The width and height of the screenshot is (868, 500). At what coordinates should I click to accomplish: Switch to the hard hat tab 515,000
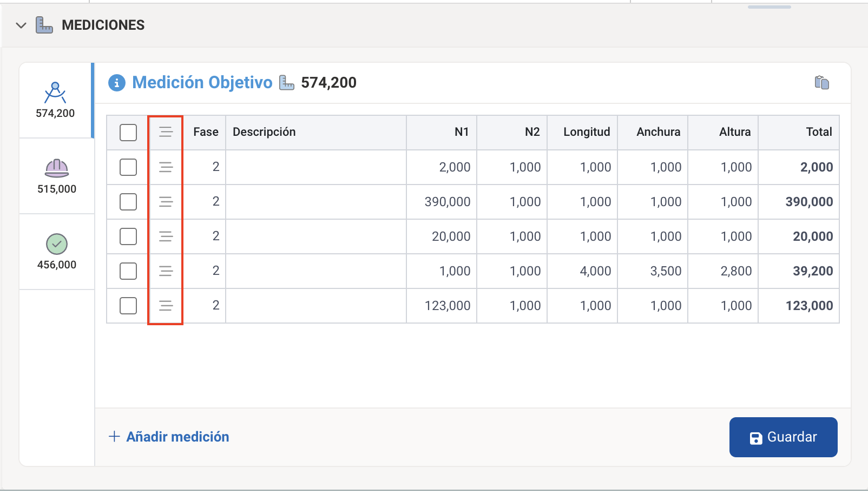(57, 176)
